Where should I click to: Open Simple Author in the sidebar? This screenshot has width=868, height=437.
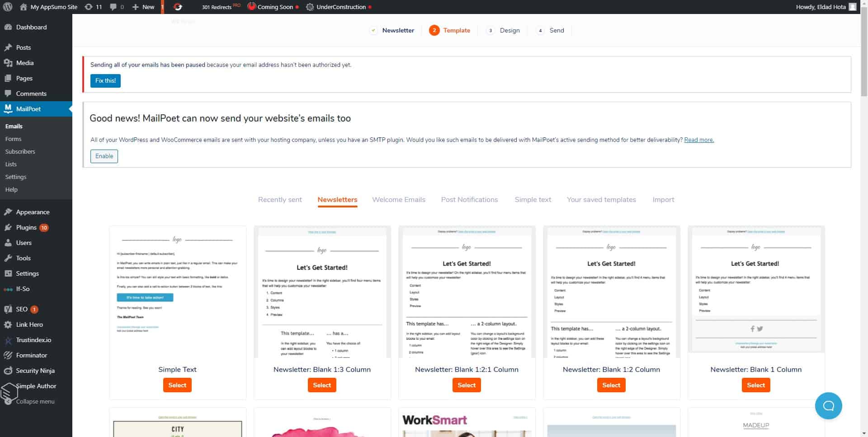36,386
